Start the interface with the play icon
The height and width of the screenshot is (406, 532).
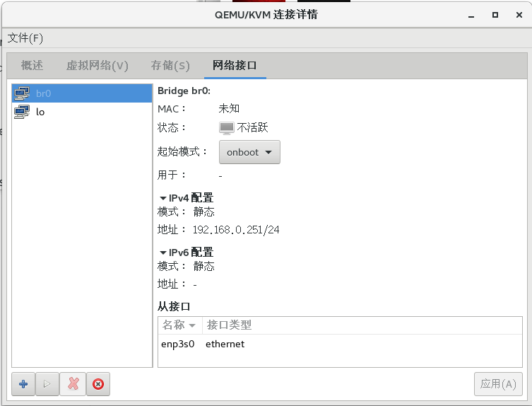point(47,384)
